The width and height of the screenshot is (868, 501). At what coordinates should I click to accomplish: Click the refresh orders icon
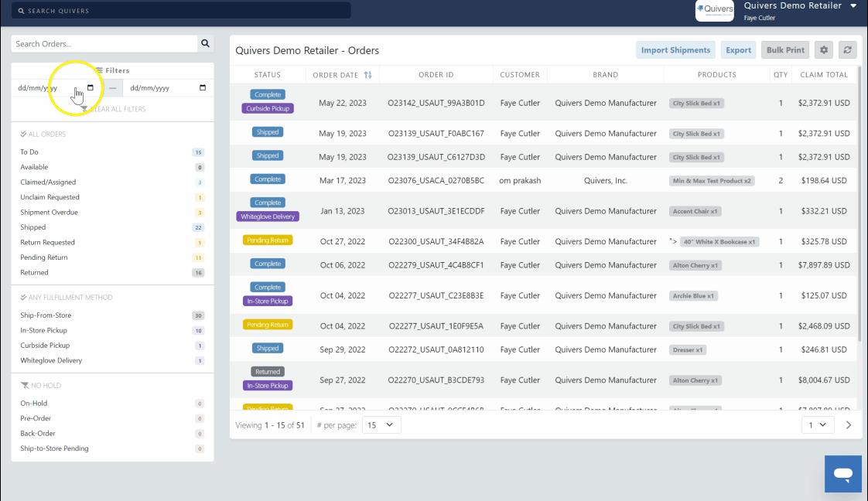point(847,49)
